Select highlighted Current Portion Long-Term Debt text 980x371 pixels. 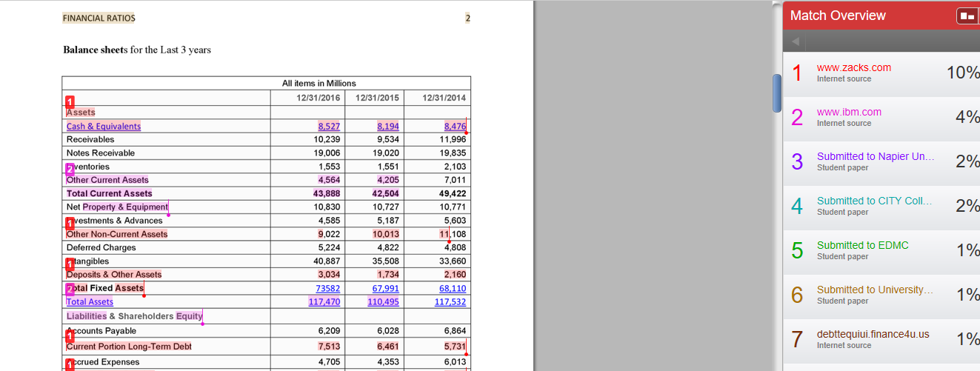[129, 347]
